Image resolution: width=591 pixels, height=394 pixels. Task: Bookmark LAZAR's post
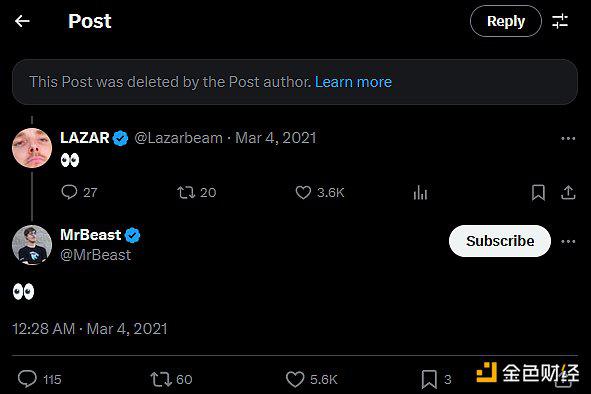click(538, 192)
